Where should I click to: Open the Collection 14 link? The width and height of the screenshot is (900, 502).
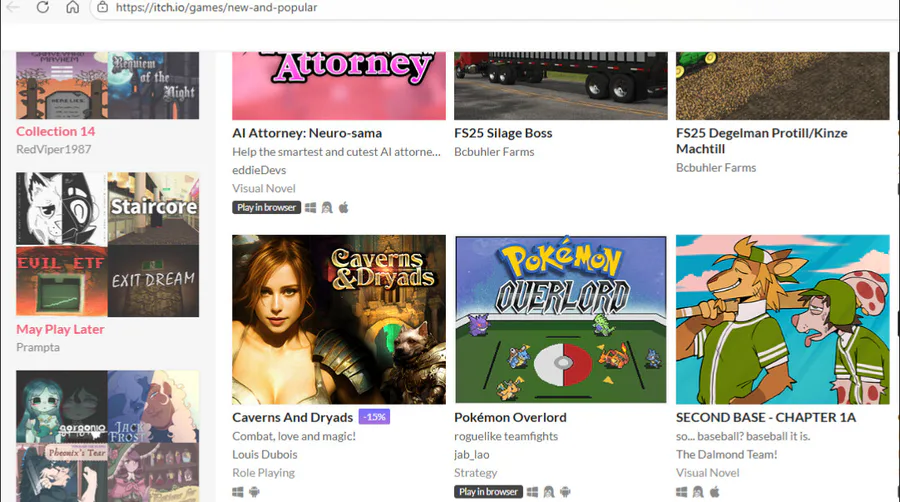click(56, 131)
